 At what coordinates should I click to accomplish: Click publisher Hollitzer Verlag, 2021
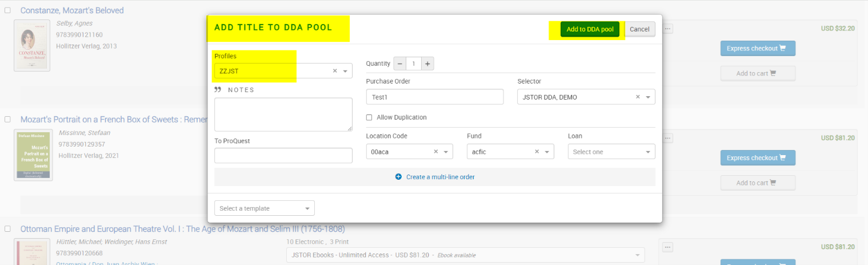point(89,155)
